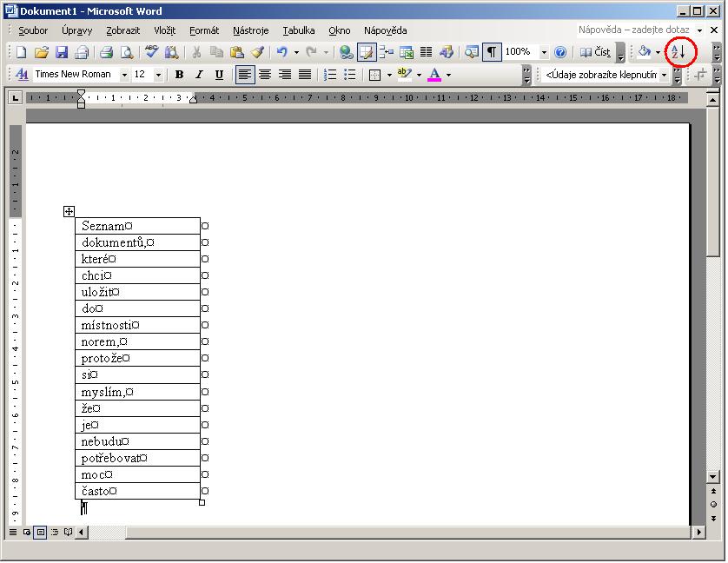
Task: Toggle Bold formatting
Action: (x=179, y=75)
